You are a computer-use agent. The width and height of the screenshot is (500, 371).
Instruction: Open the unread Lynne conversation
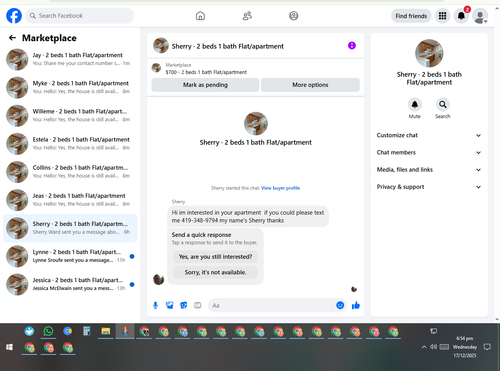click(70, 256)
